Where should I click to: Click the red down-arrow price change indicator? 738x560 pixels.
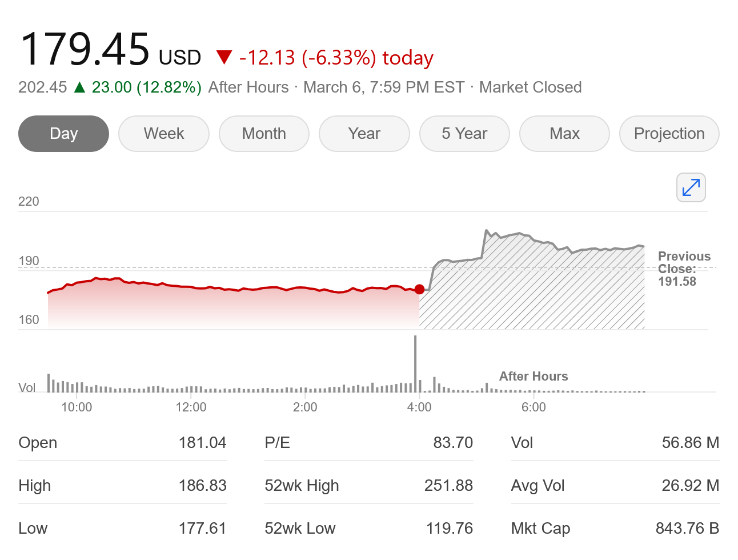[224, 57]
